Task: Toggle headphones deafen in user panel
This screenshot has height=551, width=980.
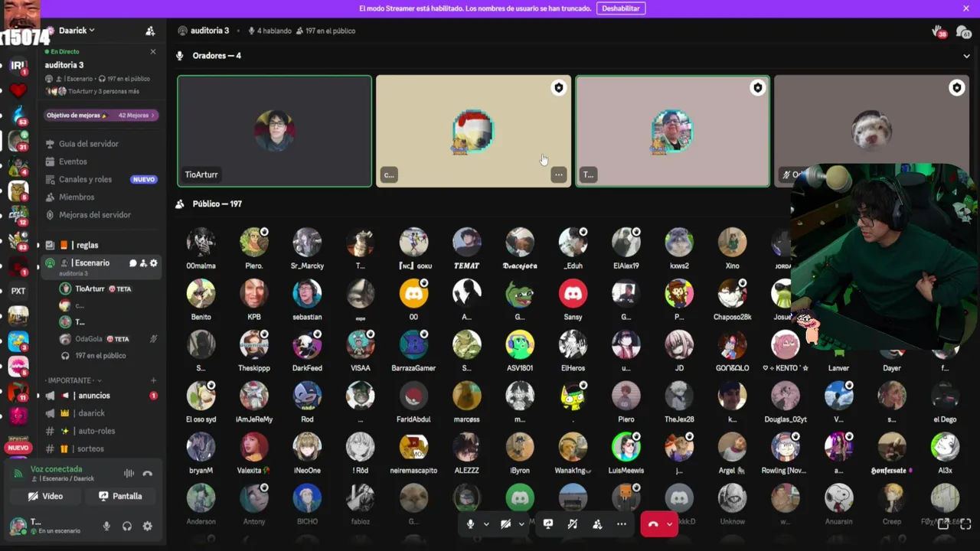Action: point(127,527)
